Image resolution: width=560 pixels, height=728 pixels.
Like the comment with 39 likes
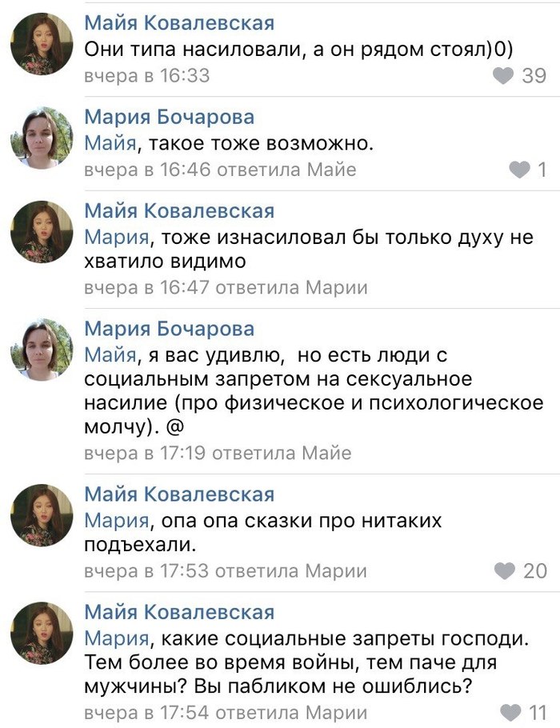[x=503, y=76]
